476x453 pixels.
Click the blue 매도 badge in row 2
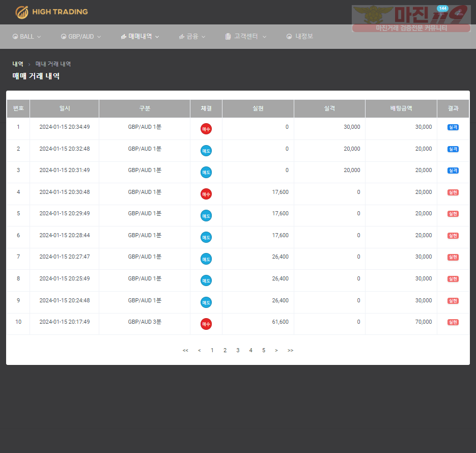(x=206, y=151)
